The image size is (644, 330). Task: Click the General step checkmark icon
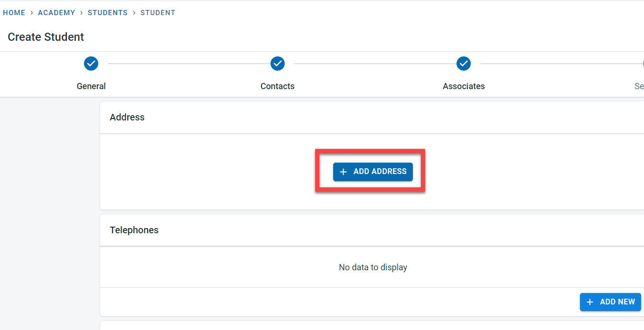91,63
